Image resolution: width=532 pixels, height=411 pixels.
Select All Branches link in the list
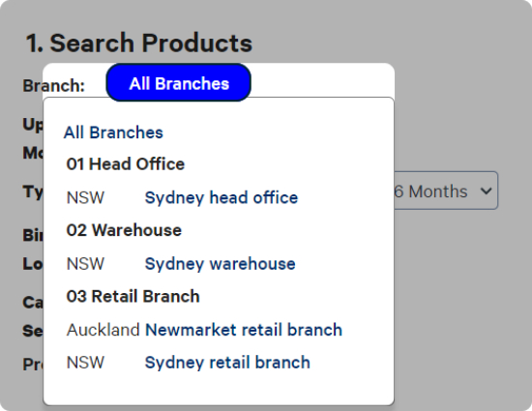tap(113, 132)
